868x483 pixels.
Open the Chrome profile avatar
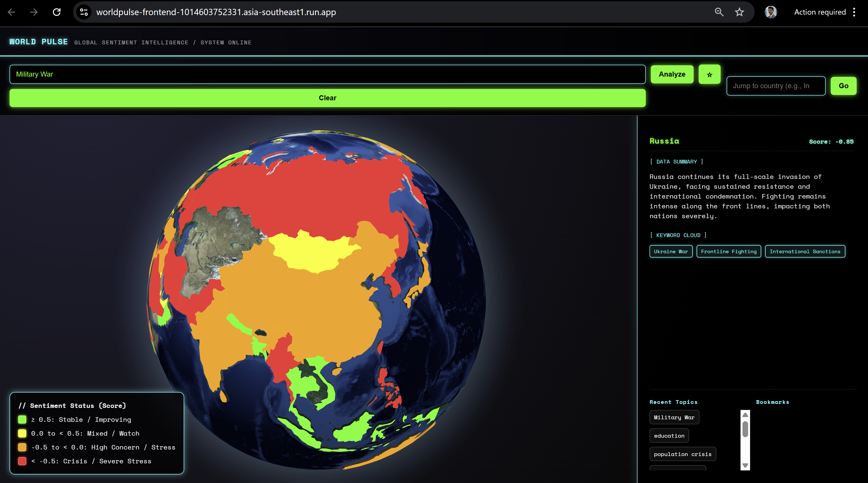(771, 12)
